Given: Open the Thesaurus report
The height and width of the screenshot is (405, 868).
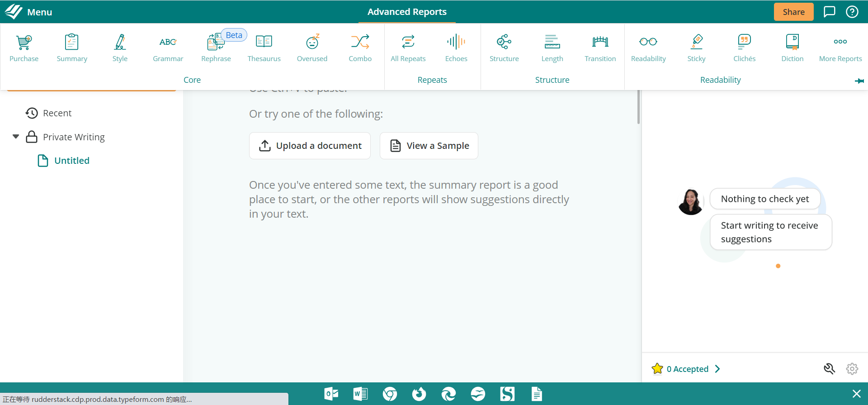Looking at the screenshot, I should tap(264, 48).
